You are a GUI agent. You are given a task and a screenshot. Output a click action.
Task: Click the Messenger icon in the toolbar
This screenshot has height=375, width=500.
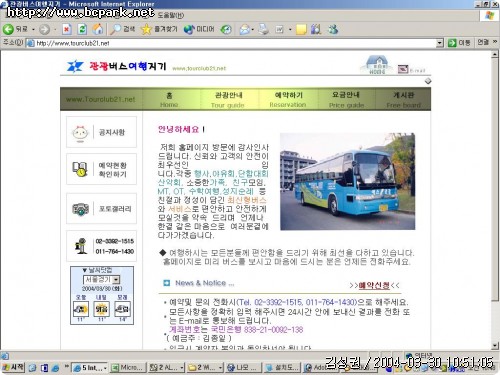point(333,30)
